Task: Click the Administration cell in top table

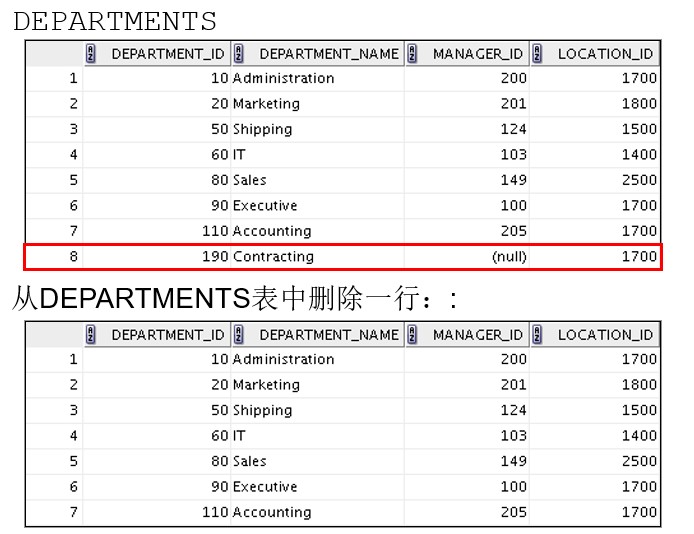Action: coord(317,78)
